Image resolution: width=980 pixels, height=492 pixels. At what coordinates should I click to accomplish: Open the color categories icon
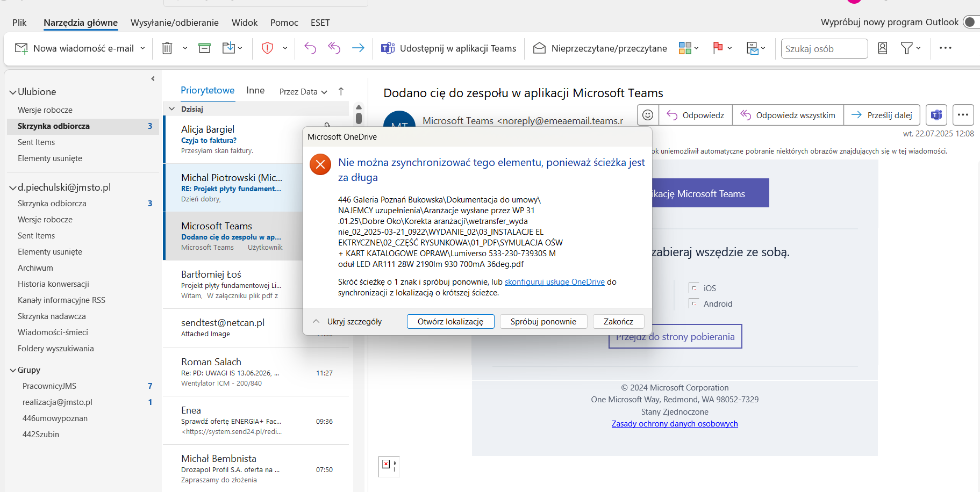point(685,48)
